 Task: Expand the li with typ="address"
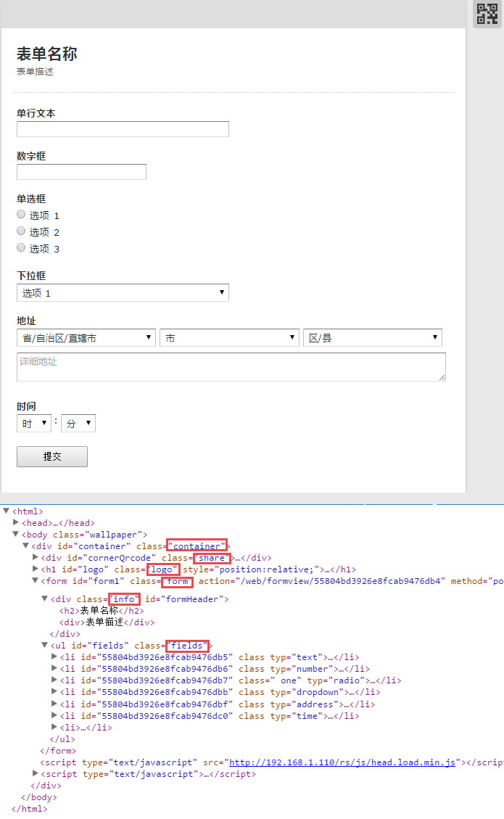(54, 704)
